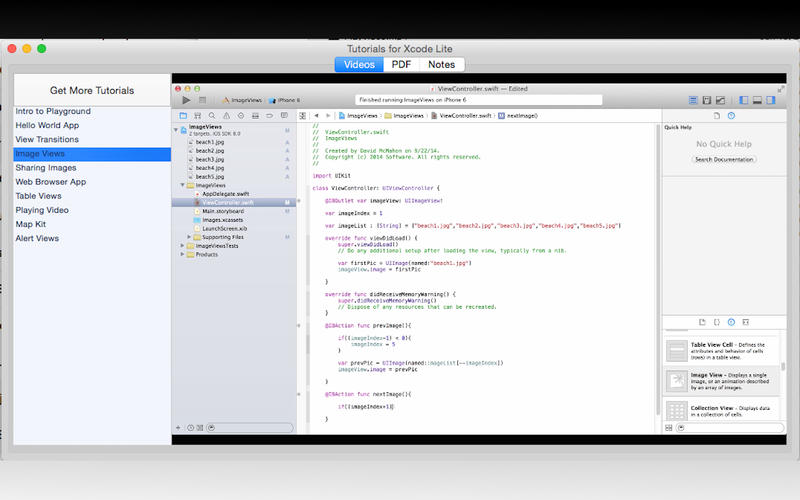Open the Debug navigator icon
Screen dimensions: 800x500
click(255, 116)
